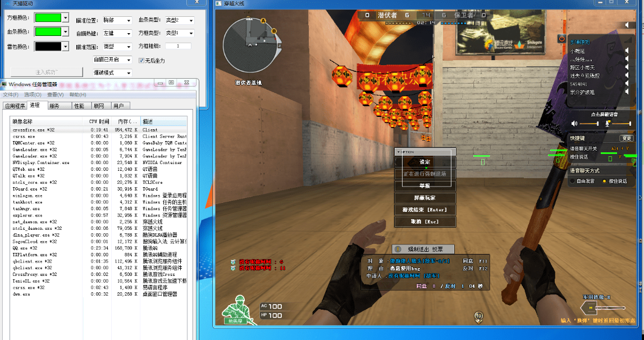The height and width of the screenshot is (340, 644).
Task: Click the microphone volume slider in voice panel
Action: [x=622, y=123]
